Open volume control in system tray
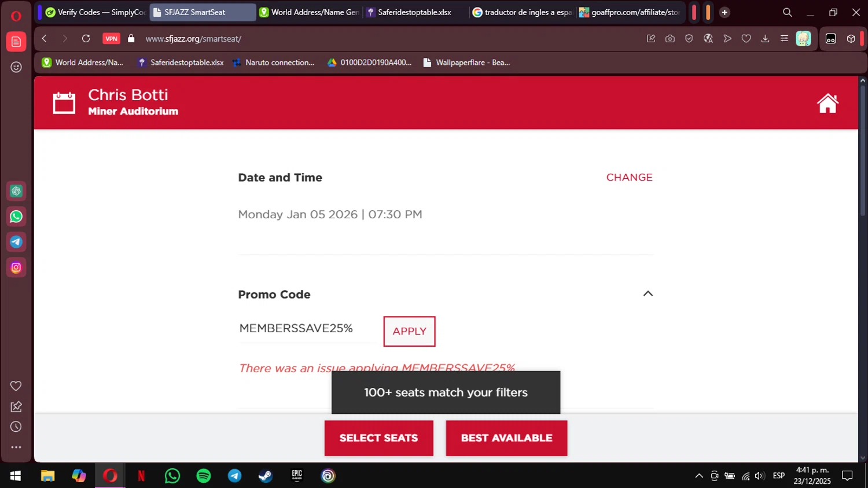This screenshot has width=868, height=488. (760, 476)
